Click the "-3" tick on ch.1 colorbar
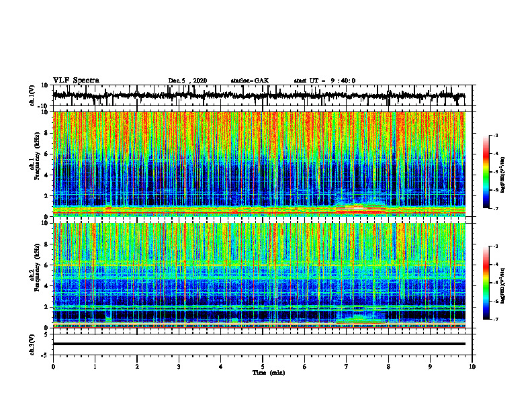Screen dimensions: 532x411 click(x=495, y=136)
